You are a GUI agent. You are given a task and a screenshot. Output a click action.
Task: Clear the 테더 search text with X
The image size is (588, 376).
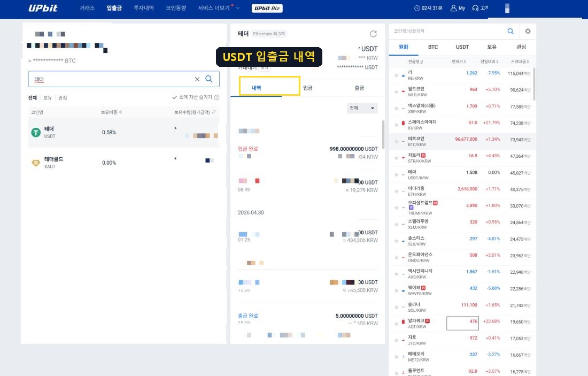click(197, 79)
